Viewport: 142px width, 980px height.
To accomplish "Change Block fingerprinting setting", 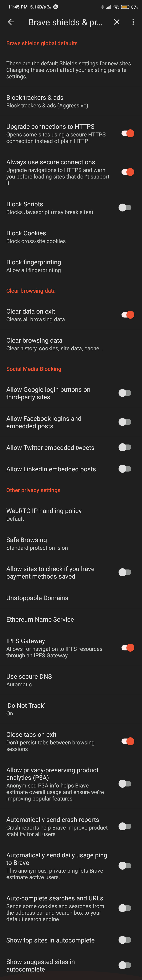I will click(x=71, y=266).
